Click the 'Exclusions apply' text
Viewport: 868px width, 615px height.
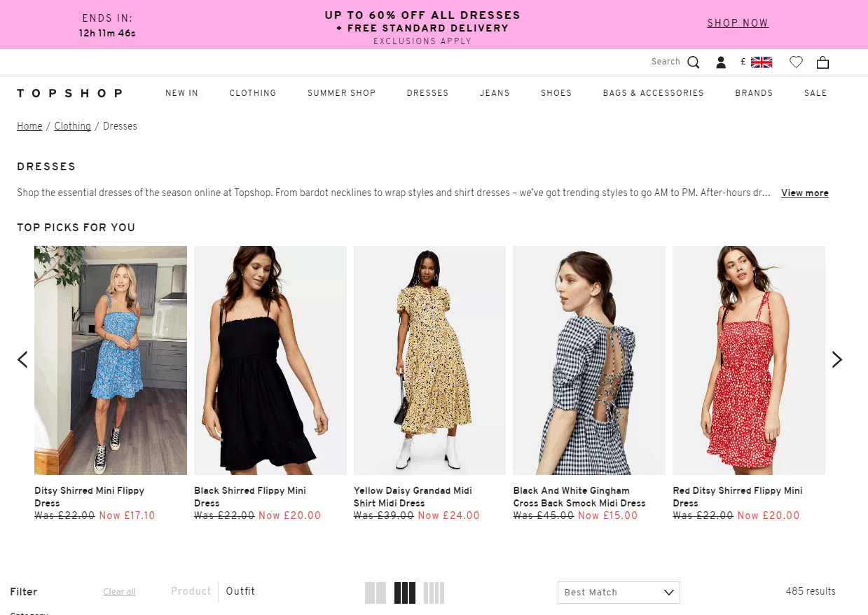[x=422, y=41]
